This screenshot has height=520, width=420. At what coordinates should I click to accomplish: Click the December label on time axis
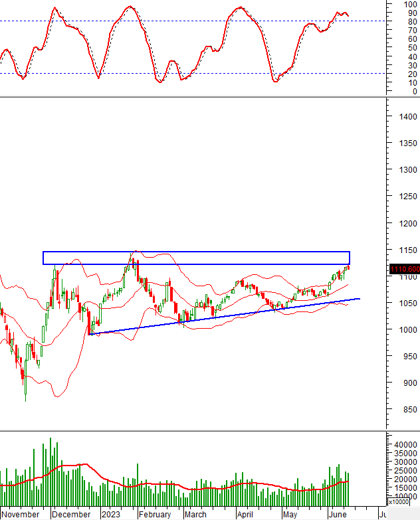click(70, 514)
